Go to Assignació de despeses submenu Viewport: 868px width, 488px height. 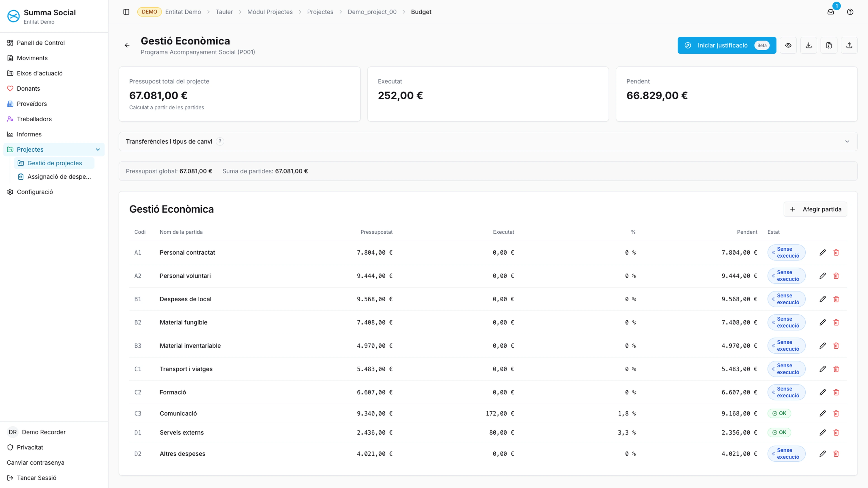[x=59, y=177]
